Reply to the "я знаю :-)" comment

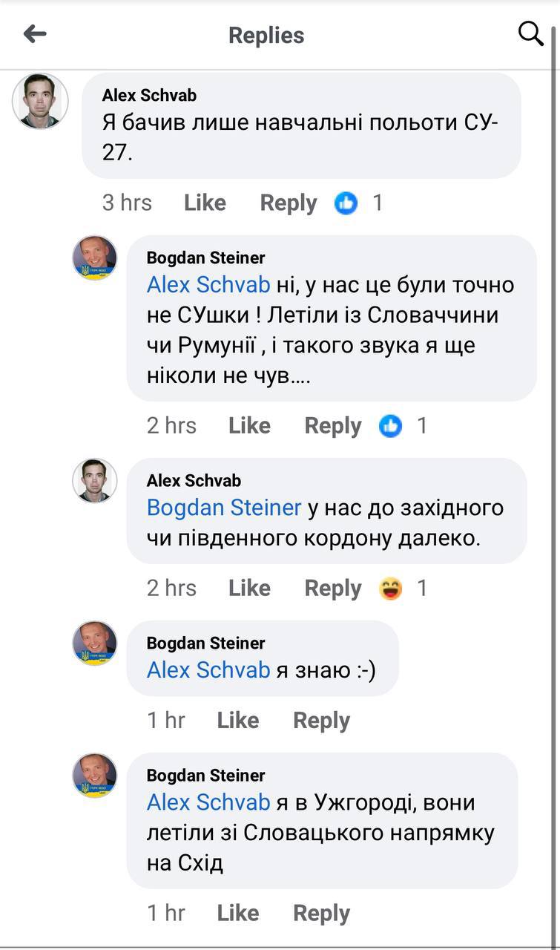click(321, 720)
